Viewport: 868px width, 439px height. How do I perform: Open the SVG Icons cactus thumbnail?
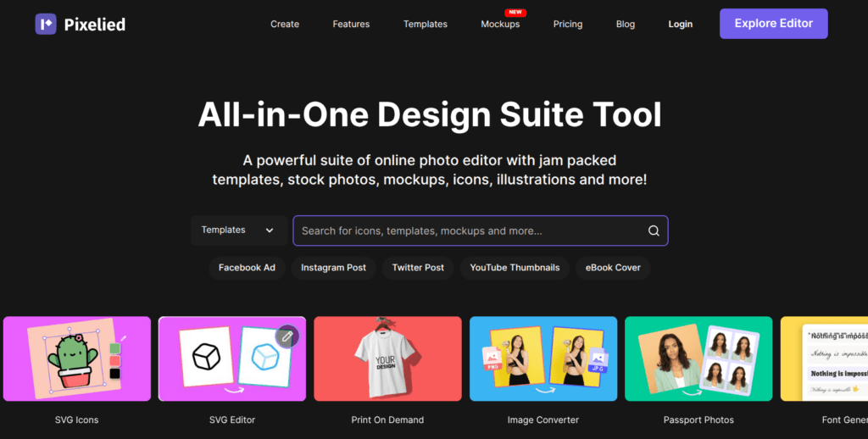[76, 358]
